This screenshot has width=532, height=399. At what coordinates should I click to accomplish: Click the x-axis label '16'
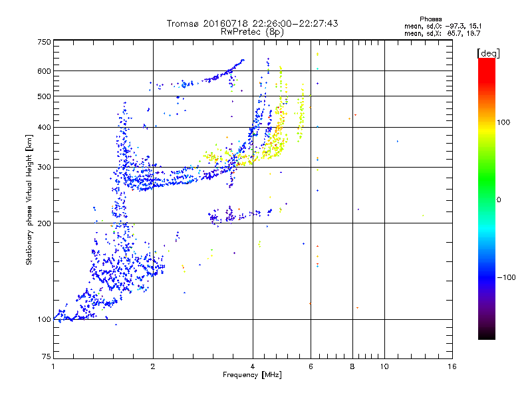pos(452,366)
